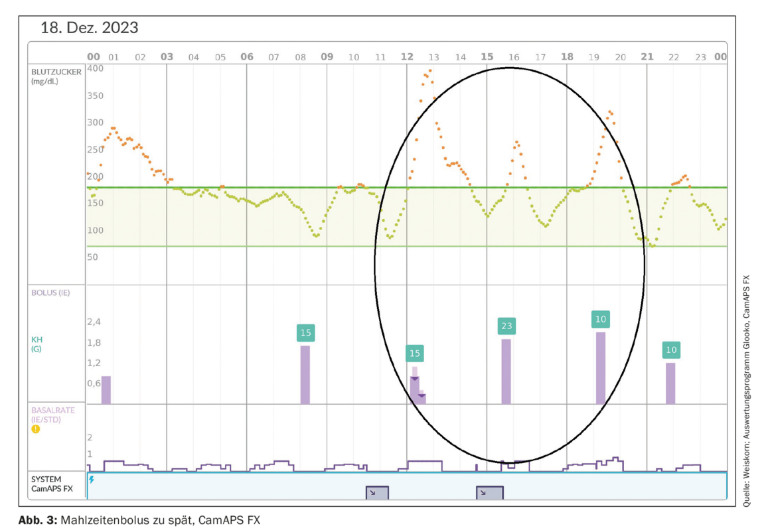The width and height of the screenshot is (770, 532).
Task: Select the 21 hour marker on the time axis
Action: tap(647, 57)
